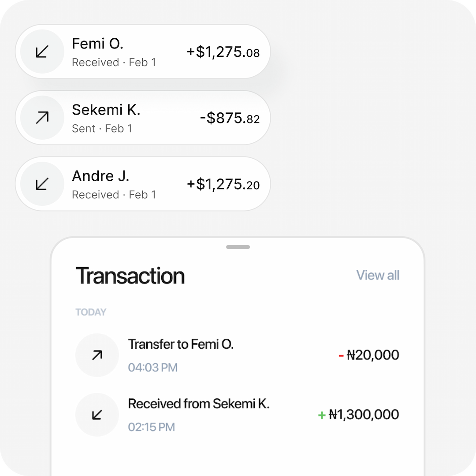Click the +₦1,300,000 amount
The width and height of the screenshot is (476, 476).
(x=358, y=414)
